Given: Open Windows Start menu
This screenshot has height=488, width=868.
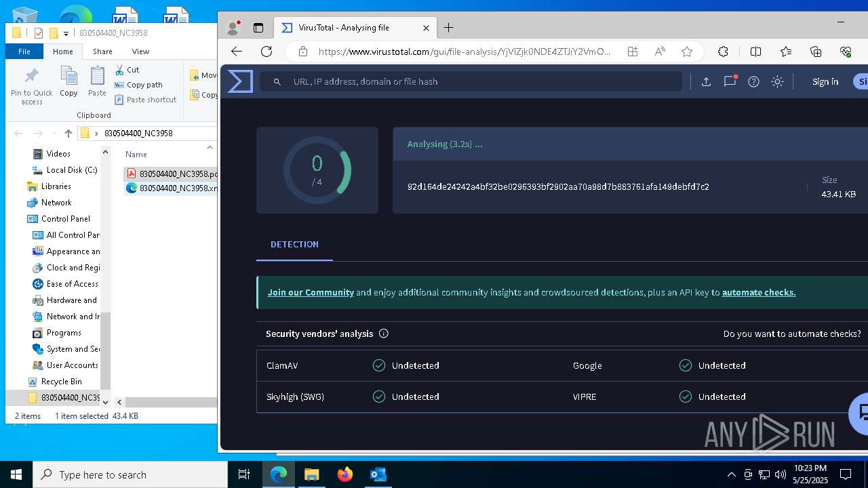Looking at the screenshot, I should 16,474.
